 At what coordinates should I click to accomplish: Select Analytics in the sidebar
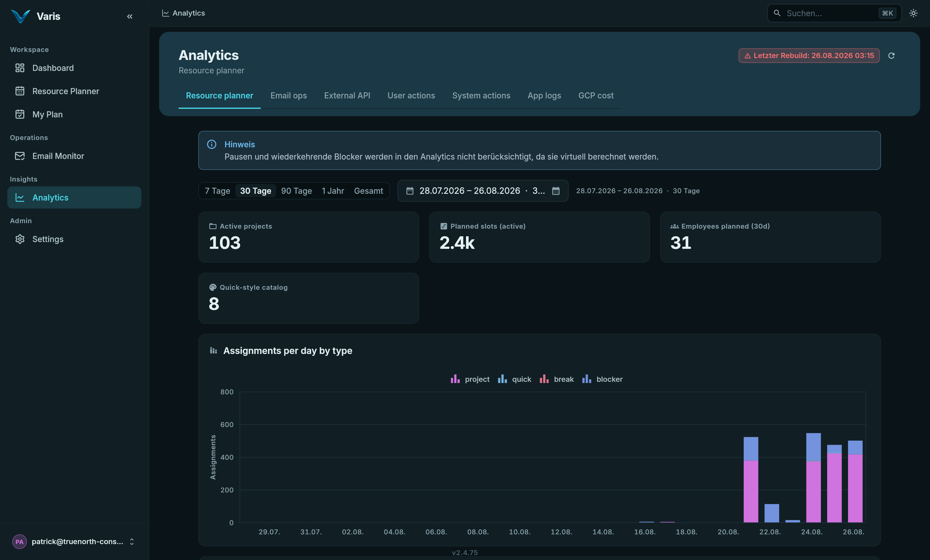tap(74, 197)
